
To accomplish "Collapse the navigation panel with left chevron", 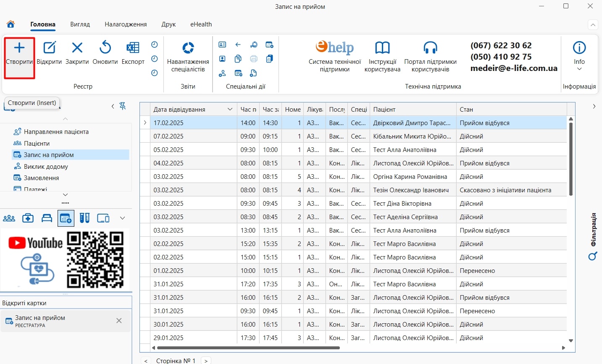I will tap(113, 106).
